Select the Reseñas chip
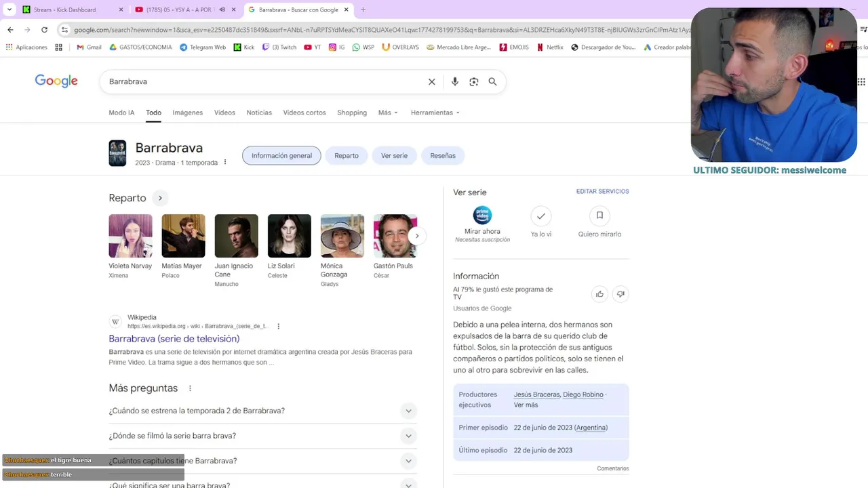 tap(443, 155)
